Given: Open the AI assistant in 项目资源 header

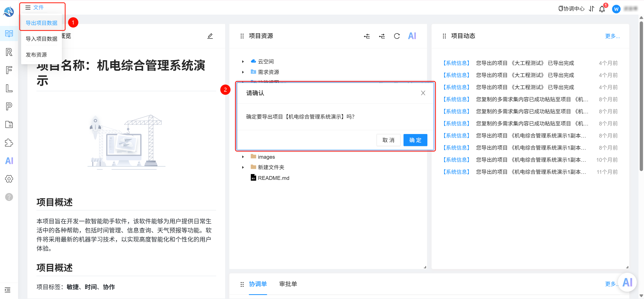Looking at the screenshot, I should click(412, 36).
